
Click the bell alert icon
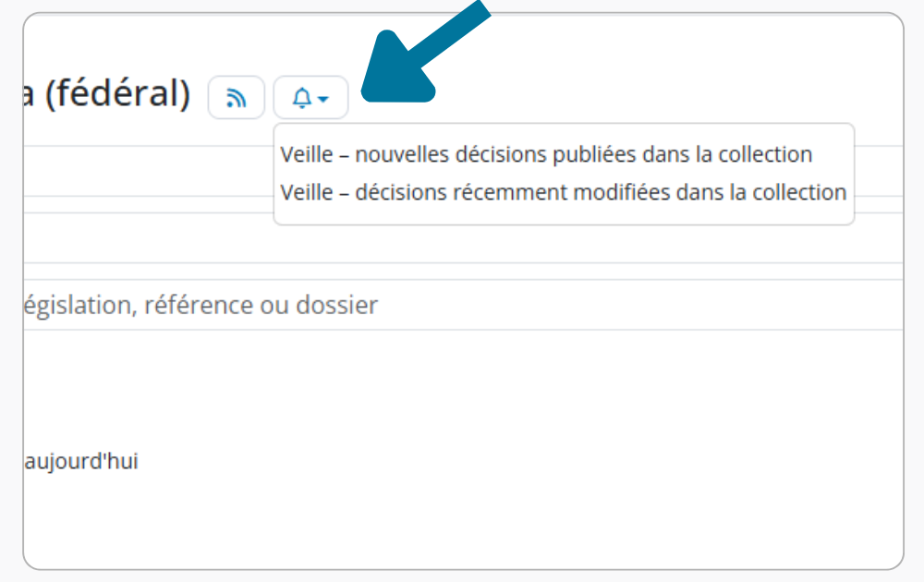click(302, 98)
